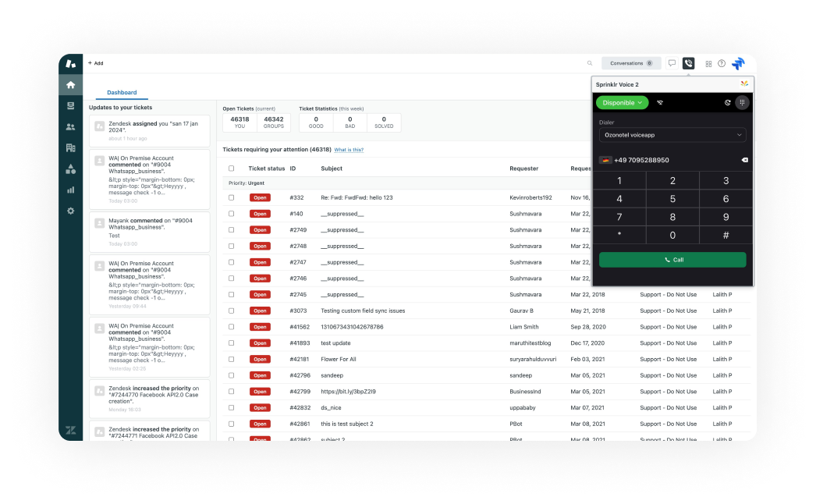Check the box for ticket #41562

pyautogui.click(x=231, y=327)
